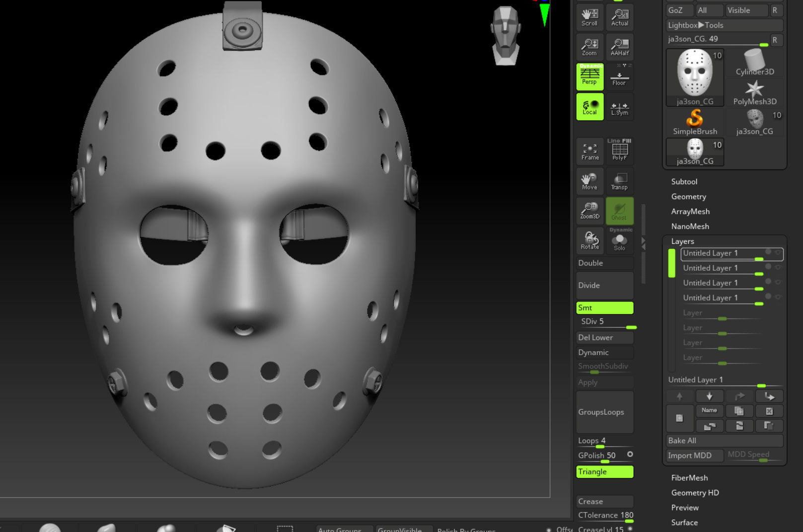The image size is (803, 532).
Task: Toggle Solo mode
Action: (619, 241)
